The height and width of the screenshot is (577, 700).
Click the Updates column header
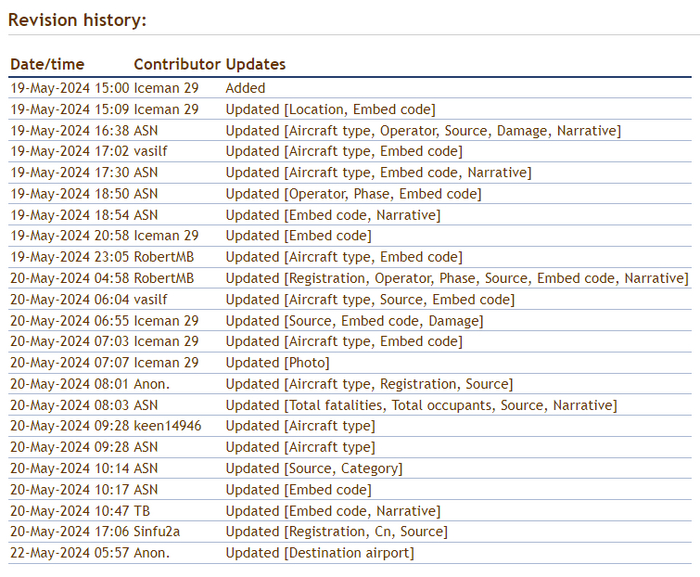point(256,64)
